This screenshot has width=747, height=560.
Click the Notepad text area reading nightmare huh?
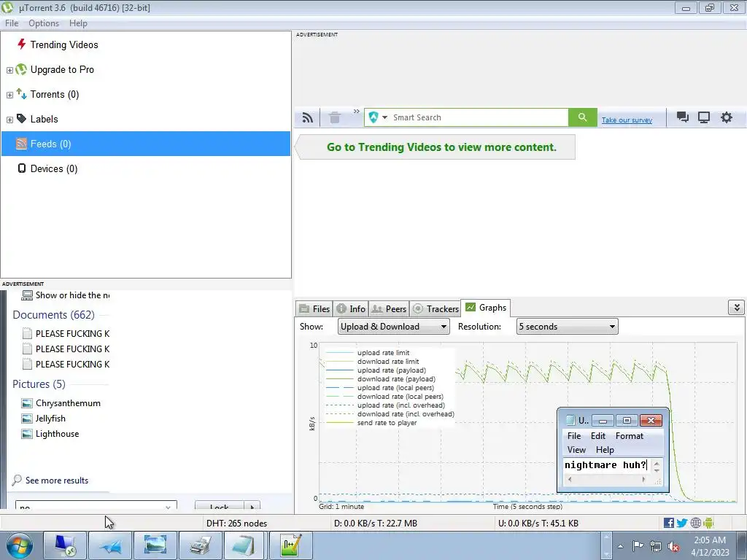(606, 465)
